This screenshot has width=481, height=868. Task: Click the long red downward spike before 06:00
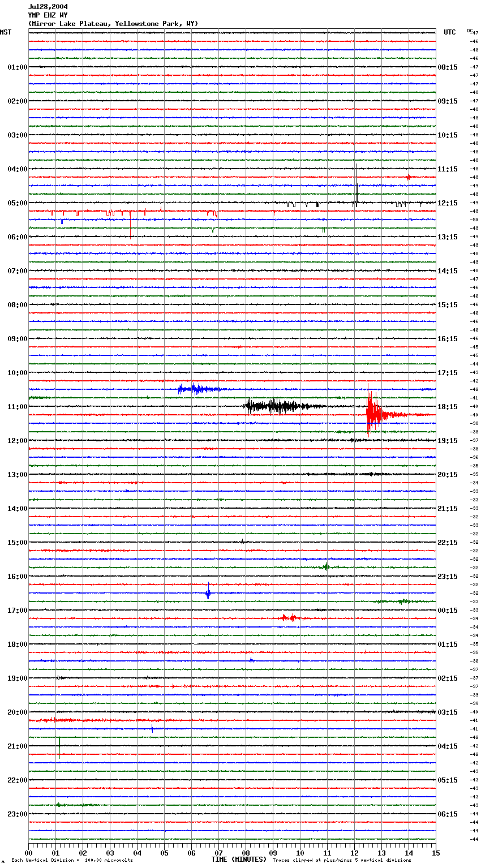pyautogui.click(x=131, y=225)
